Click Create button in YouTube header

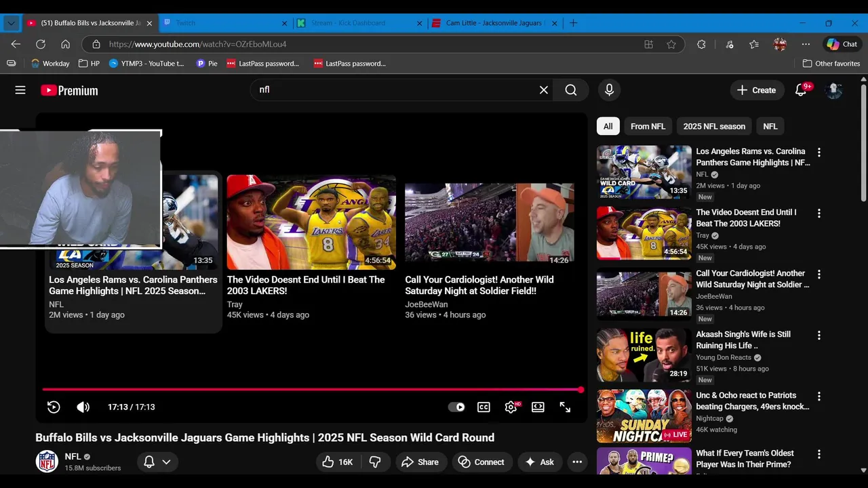[757, 90]
